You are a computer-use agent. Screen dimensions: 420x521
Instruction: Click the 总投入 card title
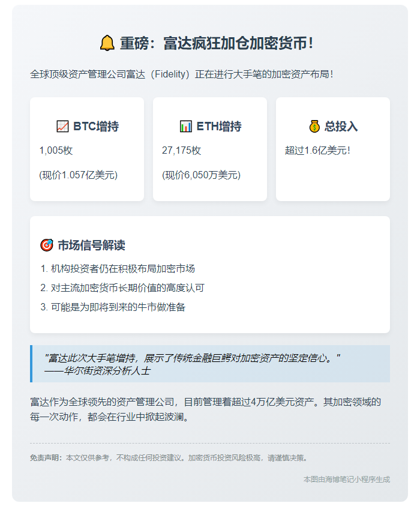(341, 126)
